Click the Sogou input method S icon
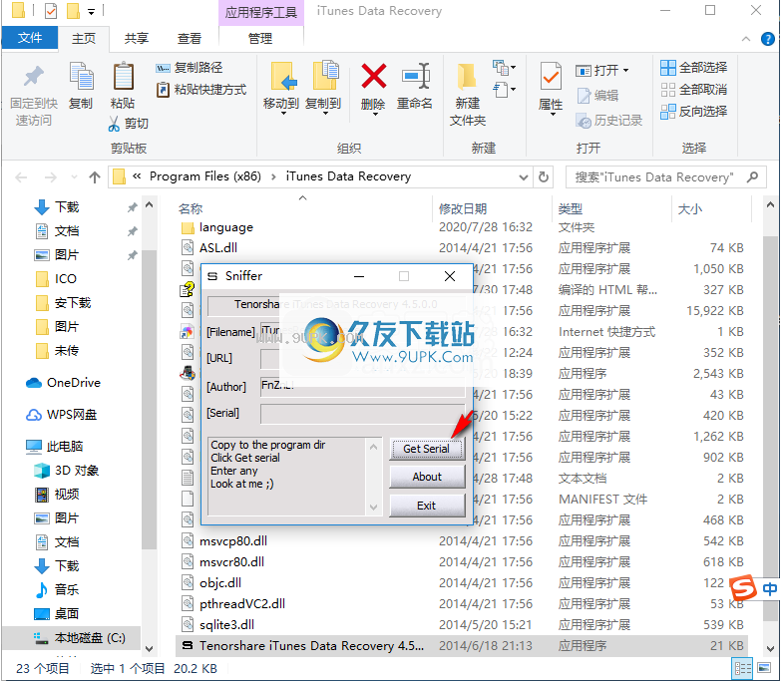 [x=743, y=588]
